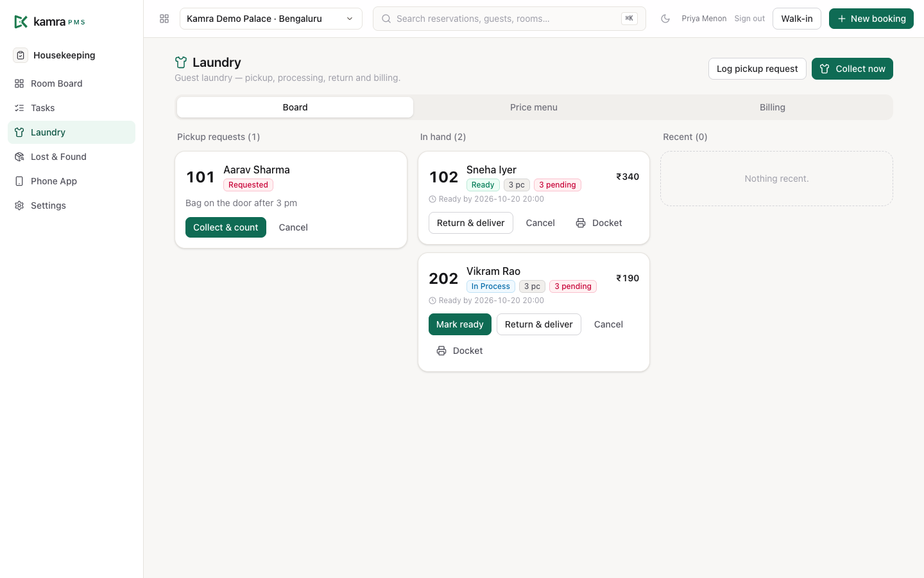924x578 pixels.
Task: Open the apps grid icon in the top bar
Action: [164, 19]
